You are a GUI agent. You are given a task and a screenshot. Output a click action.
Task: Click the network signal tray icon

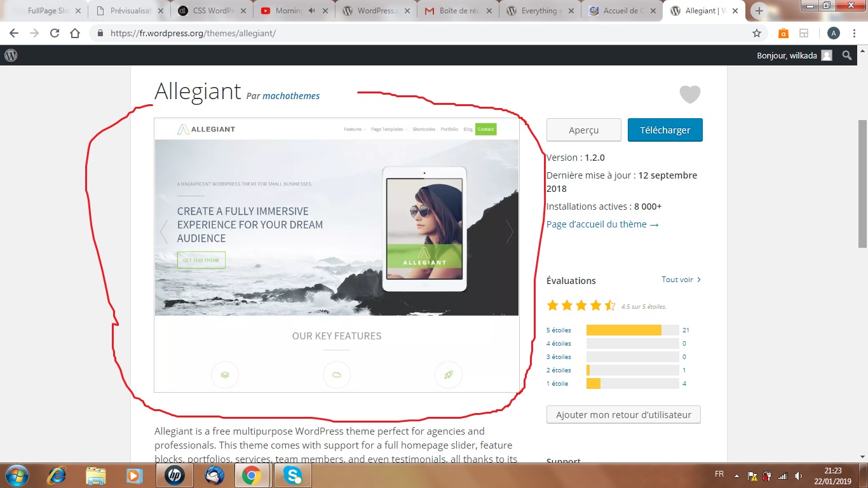pos(783,475)
